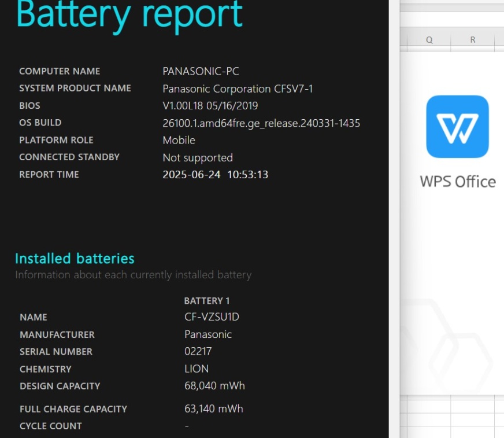This screenshot has height=438, width=504.
Task: Click the 'BATTERY 1' column header
Action: click(x=207, y=301)
